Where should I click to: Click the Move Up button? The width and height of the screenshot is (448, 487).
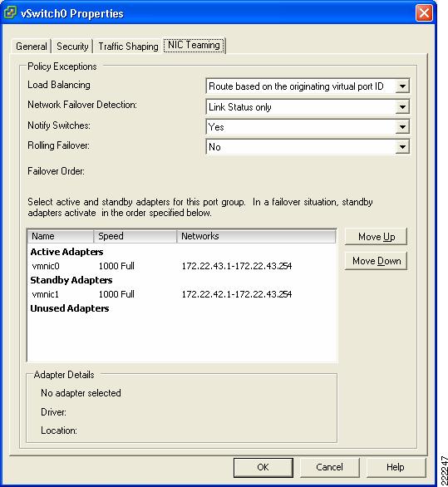click(x=376, y=237)
